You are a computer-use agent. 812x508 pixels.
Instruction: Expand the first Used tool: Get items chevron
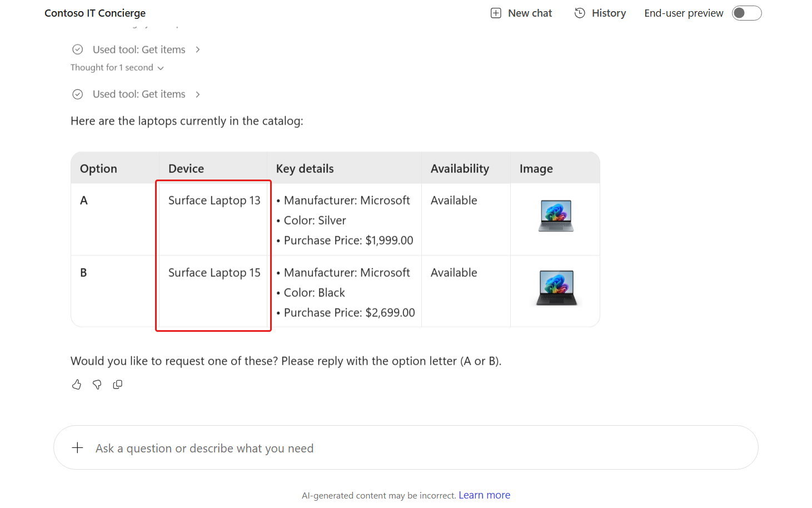(x=197, y=49)
